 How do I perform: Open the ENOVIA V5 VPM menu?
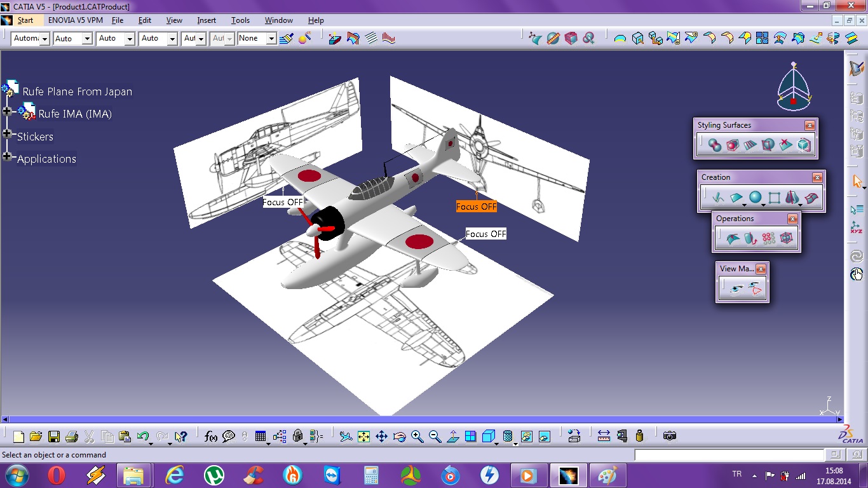point(76,20)
